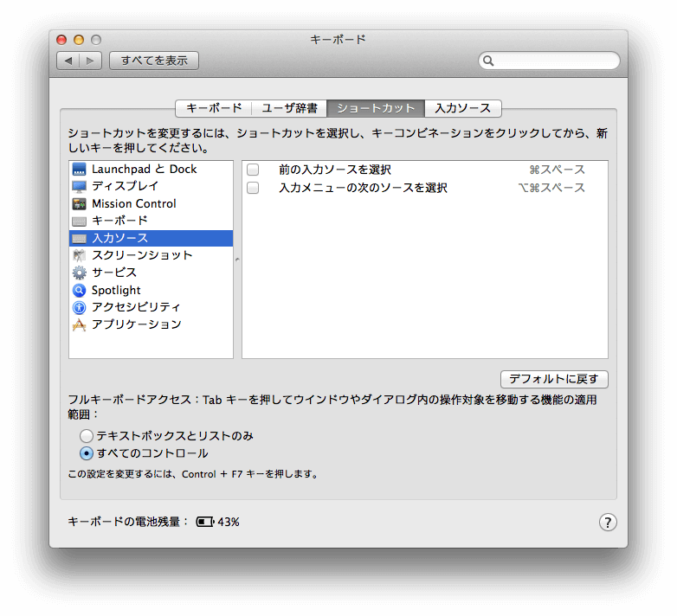
Task: Click the 入力ソース category keyboard icon
Action: (x=79, y=239)
